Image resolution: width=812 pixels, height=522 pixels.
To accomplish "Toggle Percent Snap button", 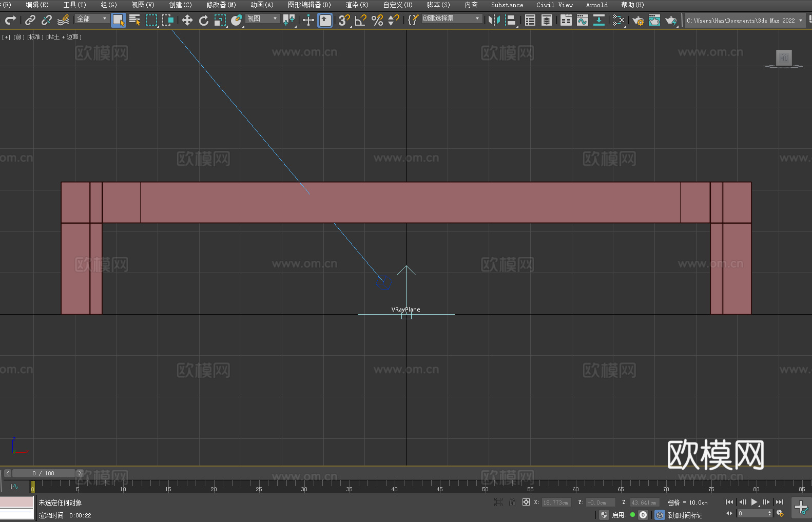I will pos(377,20).
